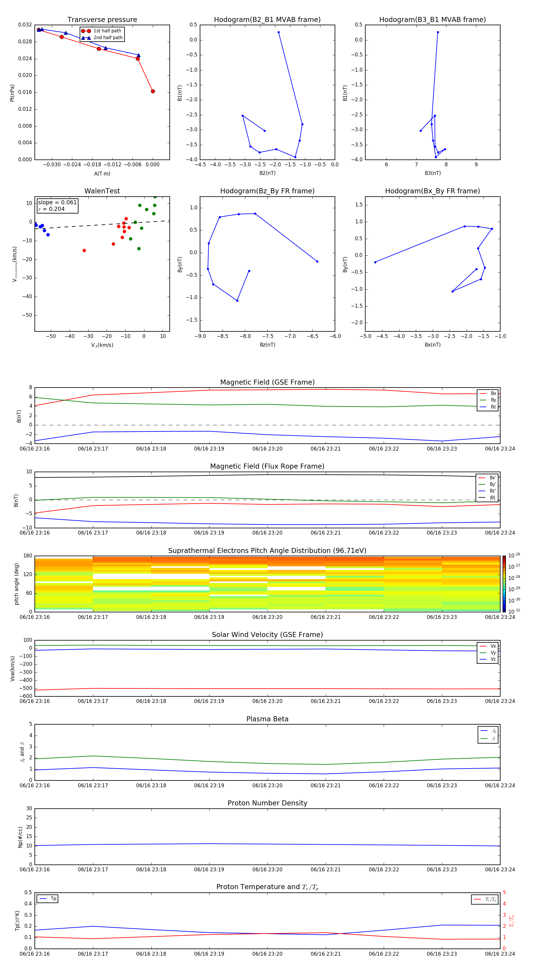
Task: Click the 'B3(nT)' x-axis label
Action: click(x=432, y=173)
